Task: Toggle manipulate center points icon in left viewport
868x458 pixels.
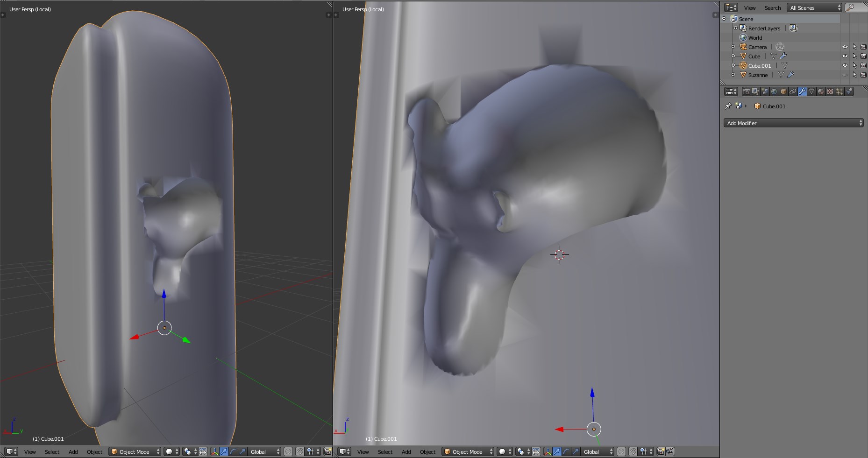Action: pos(203,451)
